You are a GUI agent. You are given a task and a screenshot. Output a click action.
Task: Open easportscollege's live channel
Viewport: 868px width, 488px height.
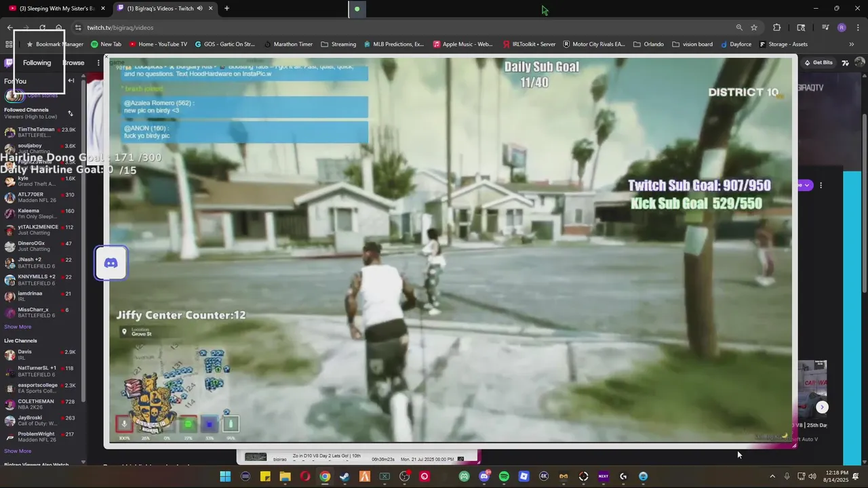[x=41, y=388]
